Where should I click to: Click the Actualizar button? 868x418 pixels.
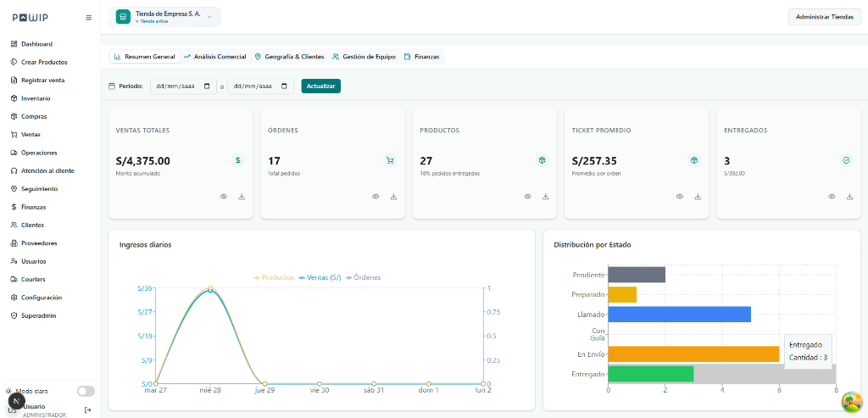321,86
